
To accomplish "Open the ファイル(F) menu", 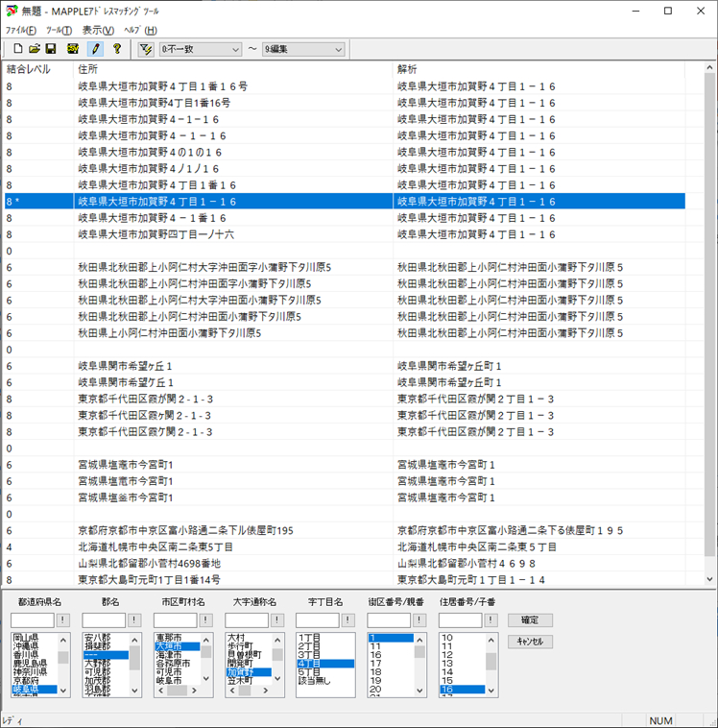I will point(21,31).
